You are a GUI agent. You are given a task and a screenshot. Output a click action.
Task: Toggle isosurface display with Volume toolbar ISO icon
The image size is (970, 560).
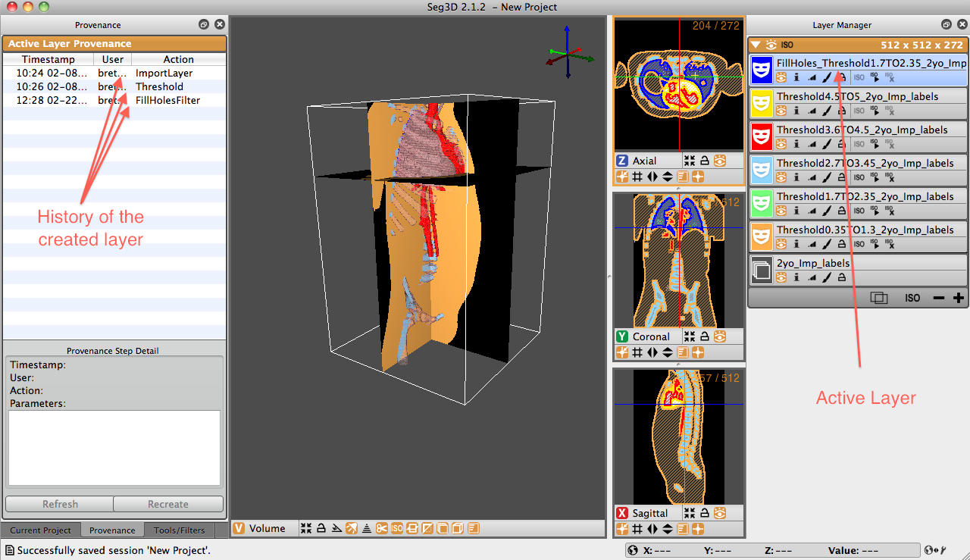click(397, 528)
